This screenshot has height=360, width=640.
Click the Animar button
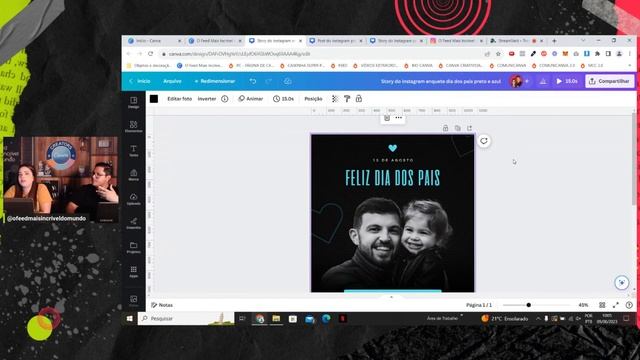251,99
